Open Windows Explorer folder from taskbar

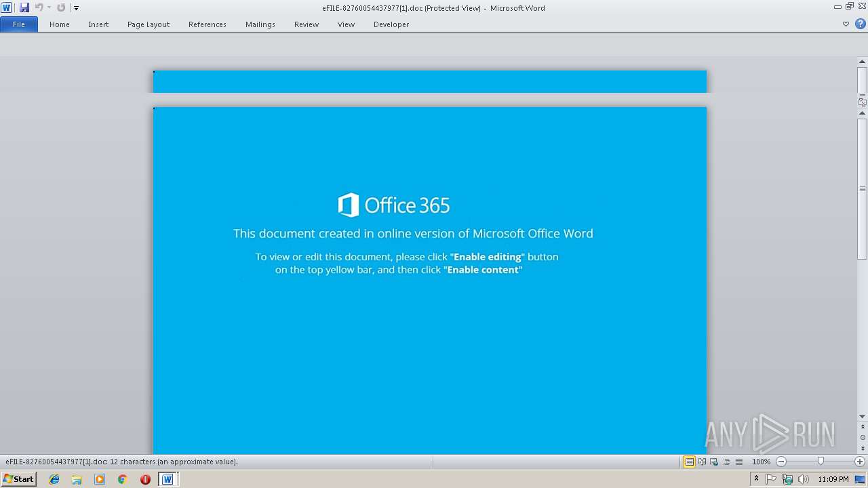tap(77, 479)
